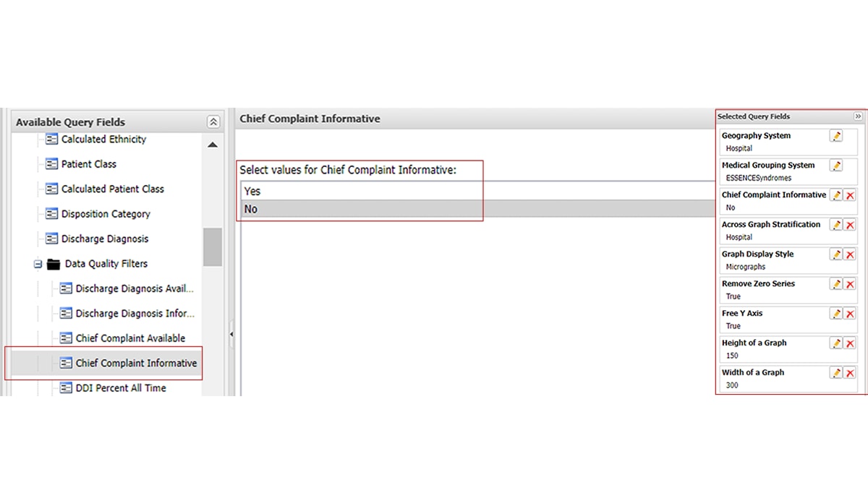This screenshot has width=868, height=488.
Task: Click the query fields tree scrollbar thumb
Action: (212, 247)
